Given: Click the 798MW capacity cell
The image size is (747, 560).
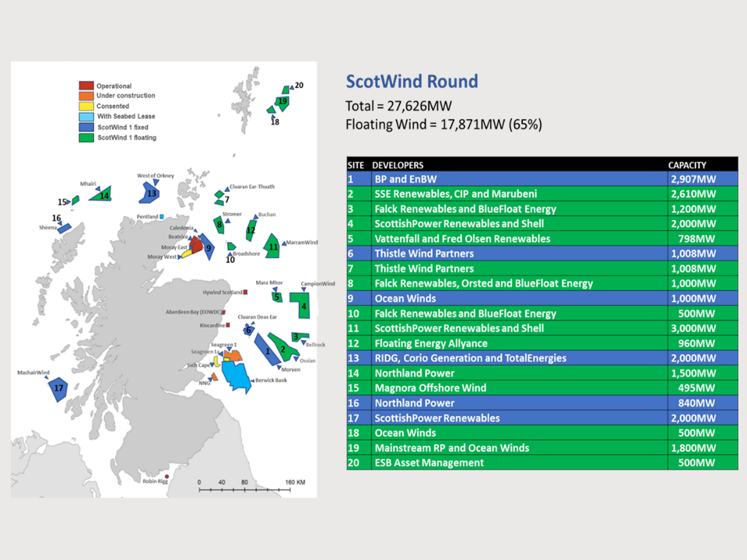Looking at the screenshot, I should point(703,239).
